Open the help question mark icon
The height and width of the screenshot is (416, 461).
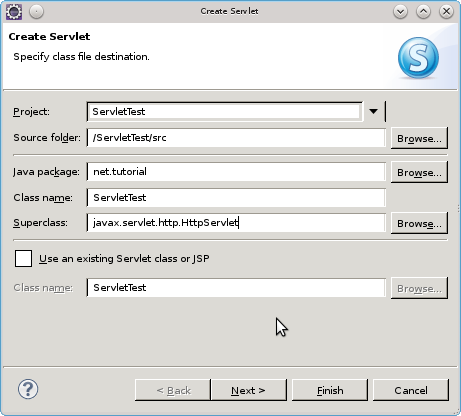pos(28,389)
